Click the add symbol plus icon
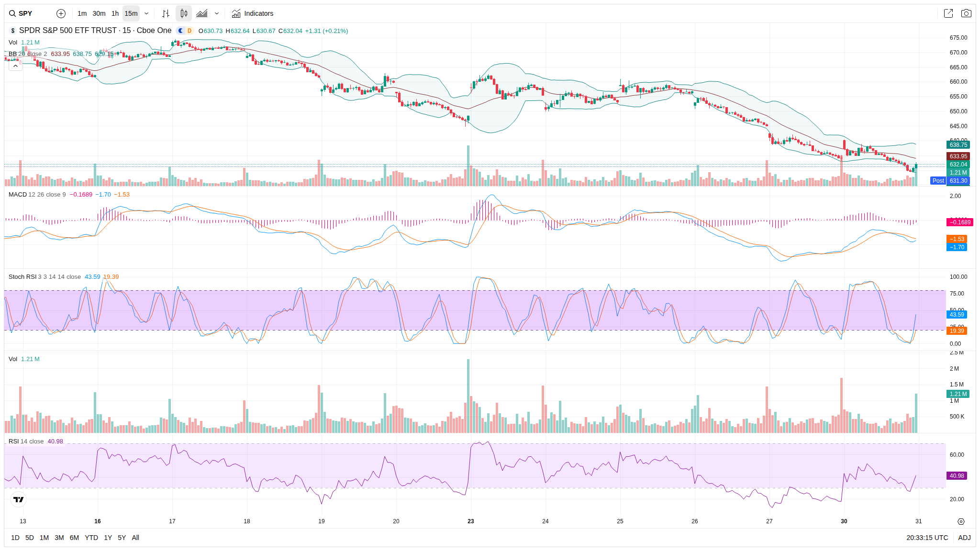 coord(61,13)
